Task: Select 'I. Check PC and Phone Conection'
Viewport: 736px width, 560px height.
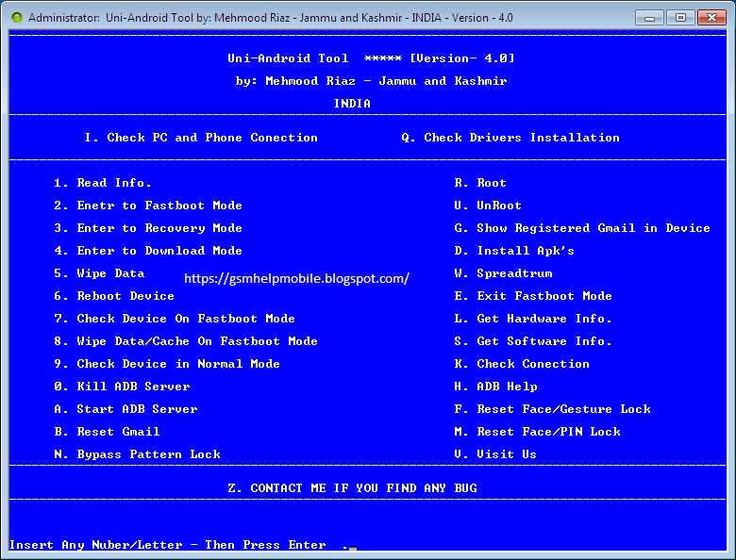Action: click(201, 138)
